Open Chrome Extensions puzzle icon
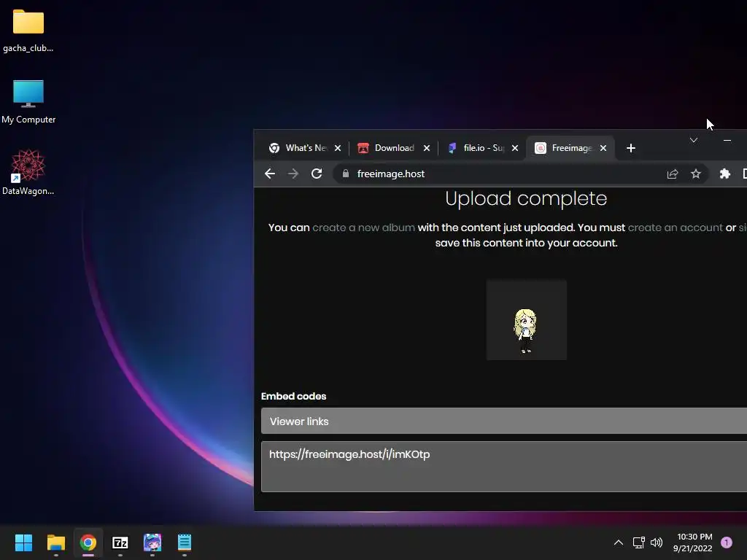 pos(724,174)
